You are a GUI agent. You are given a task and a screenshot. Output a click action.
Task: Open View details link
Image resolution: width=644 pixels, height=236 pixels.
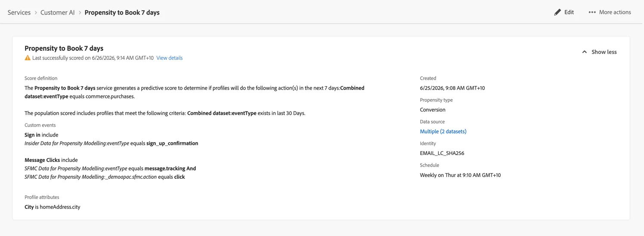point(169,58)
